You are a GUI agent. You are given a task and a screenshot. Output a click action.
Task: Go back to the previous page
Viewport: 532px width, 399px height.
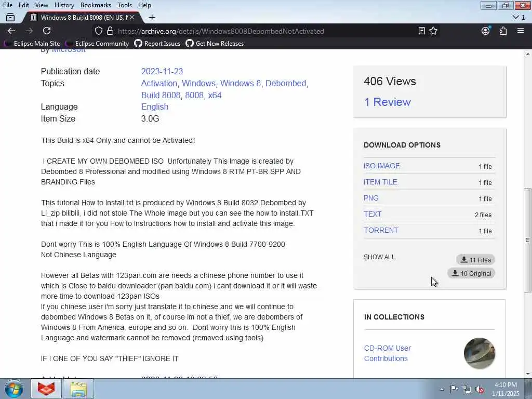tap(11, 31)
